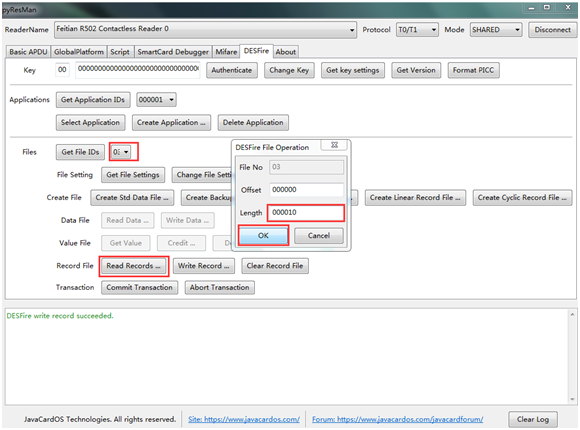The height and width of the screenshot is (430, 580).
Task: Click the Authenticate button
Action: click(232, 70)
